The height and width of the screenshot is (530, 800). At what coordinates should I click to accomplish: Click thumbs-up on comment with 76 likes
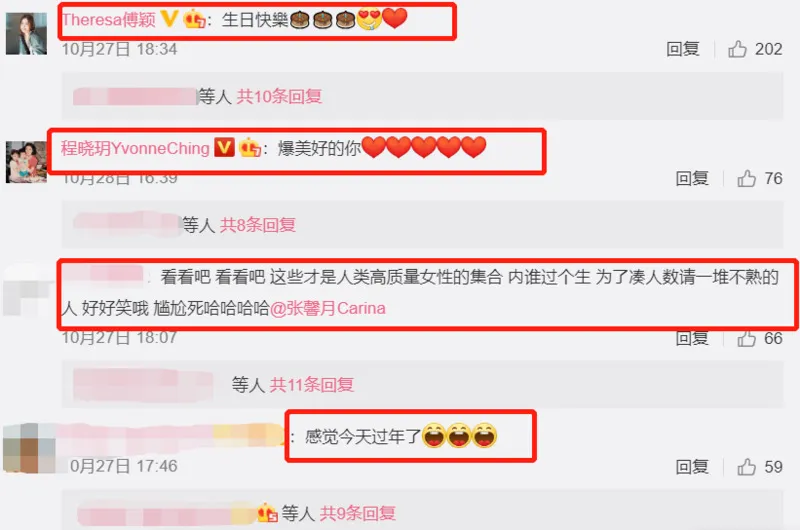point(746,179)
